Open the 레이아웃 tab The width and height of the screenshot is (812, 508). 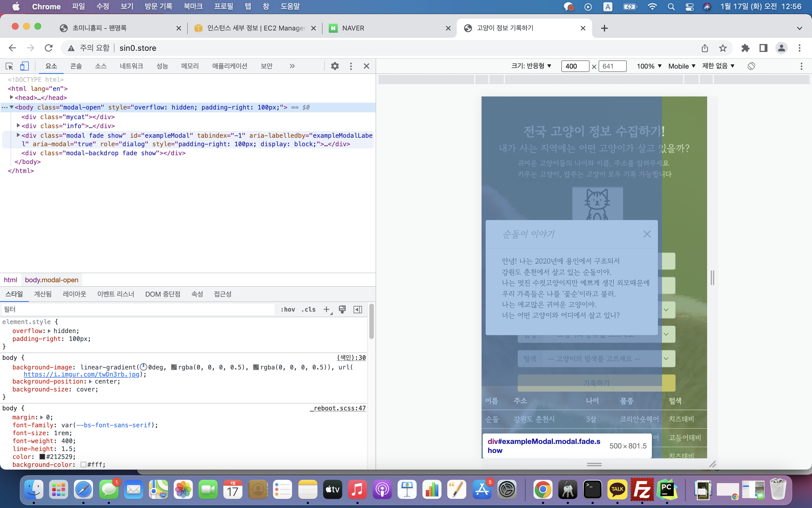pos(74,294)
